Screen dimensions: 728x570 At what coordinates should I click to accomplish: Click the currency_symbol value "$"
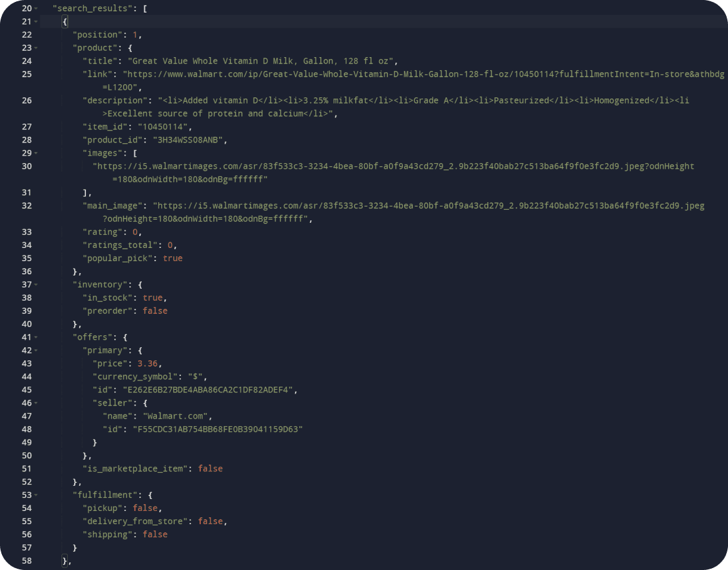coord(195,377)
